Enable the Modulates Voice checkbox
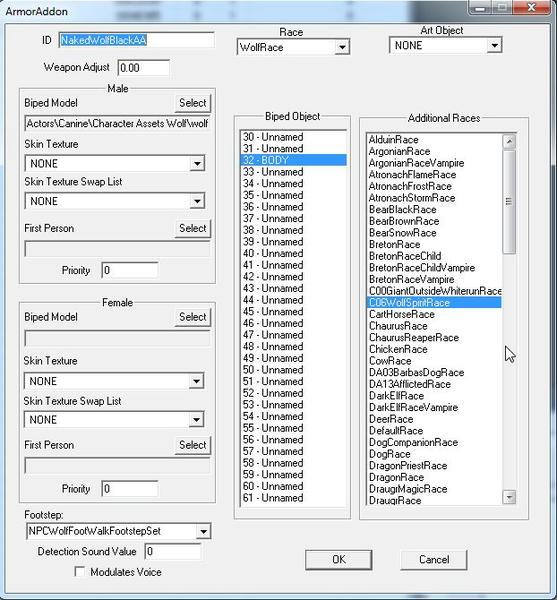 tap(80, 572)
